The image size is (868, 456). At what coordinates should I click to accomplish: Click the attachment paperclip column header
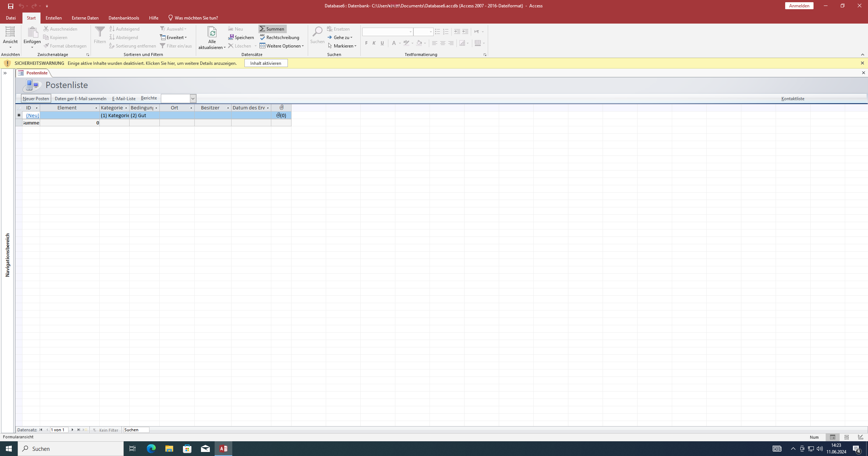coord(281,108)
